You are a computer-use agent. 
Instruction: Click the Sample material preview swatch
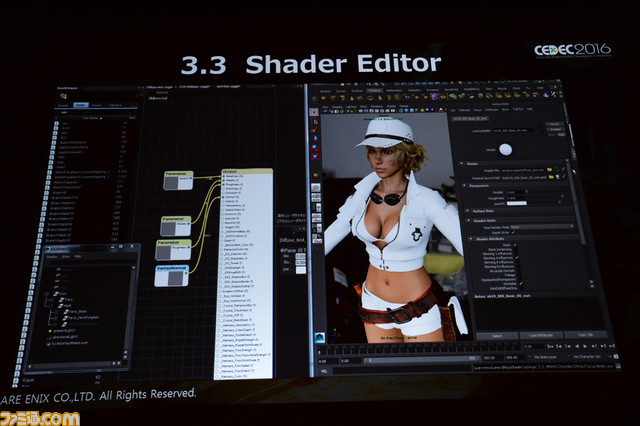[505, 150]
